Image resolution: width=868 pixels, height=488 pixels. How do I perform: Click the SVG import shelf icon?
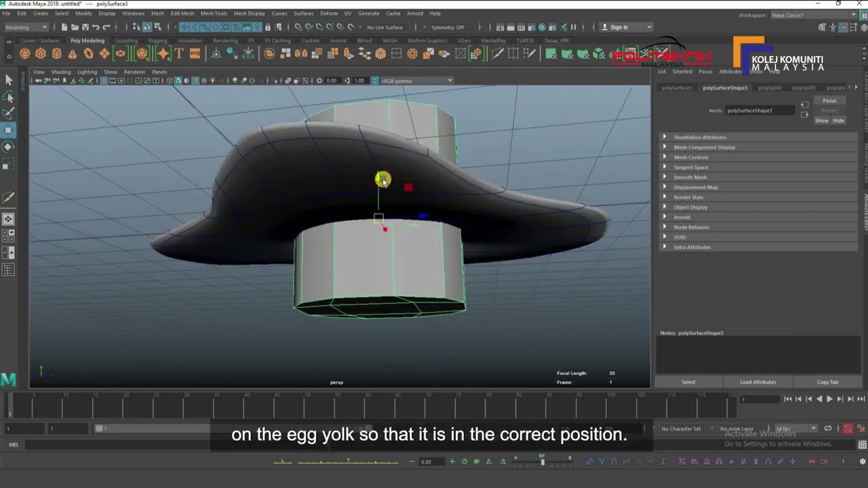195,54
